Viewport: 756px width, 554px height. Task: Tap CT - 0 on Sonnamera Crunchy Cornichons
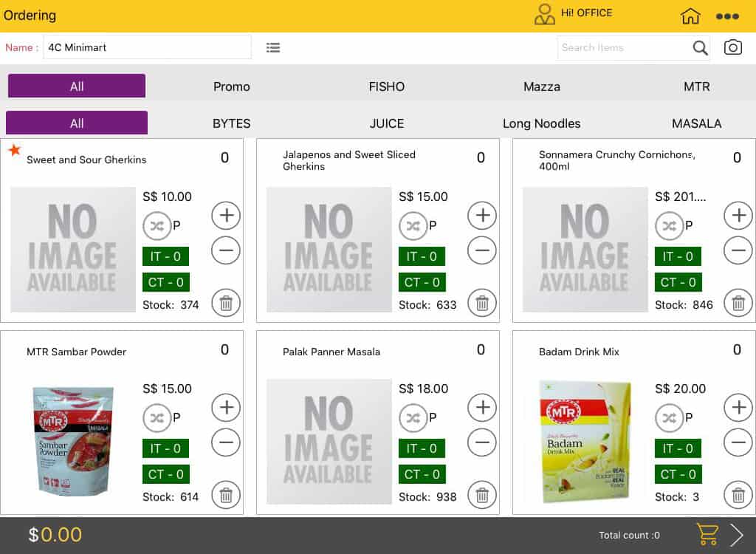pyautogui.click(x=678, y=282)
